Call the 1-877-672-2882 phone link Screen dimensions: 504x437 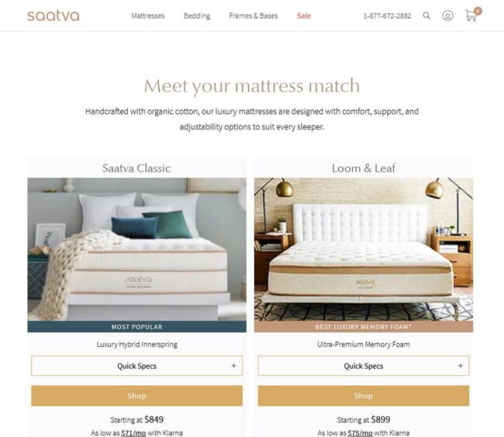[x=387, y=16]
